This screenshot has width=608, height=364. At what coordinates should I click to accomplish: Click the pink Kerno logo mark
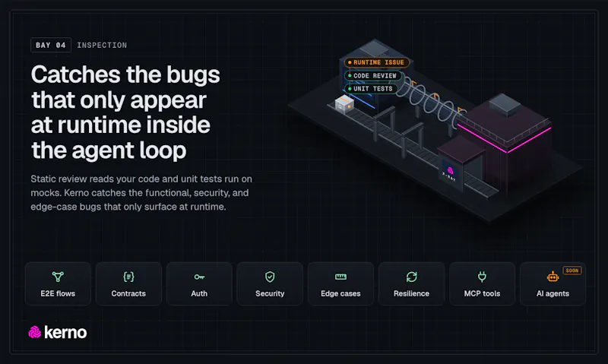(x=34, y=332)
